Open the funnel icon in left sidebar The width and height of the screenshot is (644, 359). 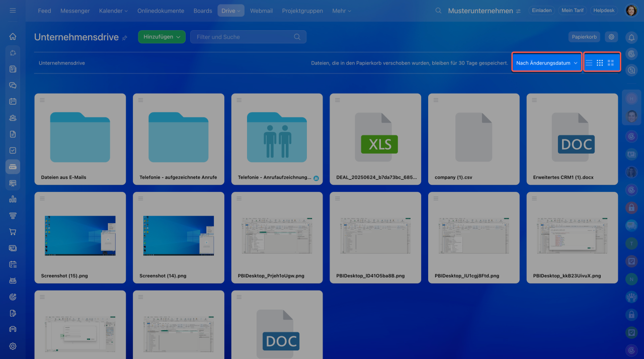13,216
